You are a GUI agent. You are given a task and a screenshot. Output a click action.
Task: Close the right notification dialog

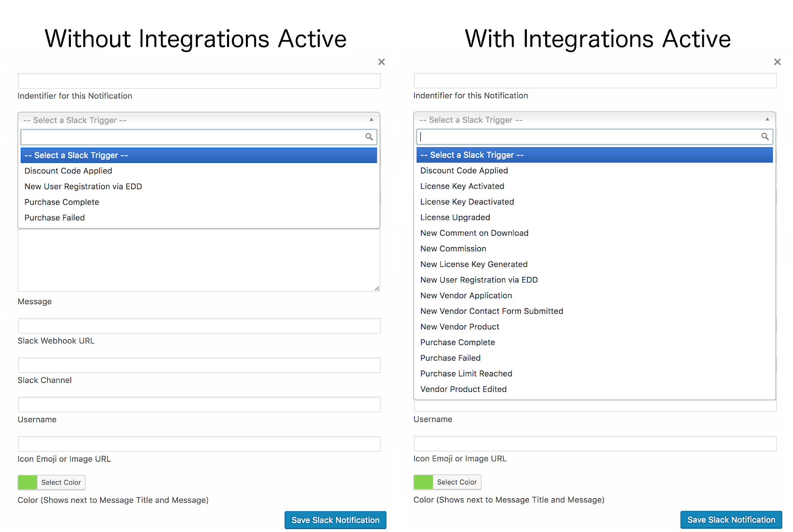(x=777, y=62)
